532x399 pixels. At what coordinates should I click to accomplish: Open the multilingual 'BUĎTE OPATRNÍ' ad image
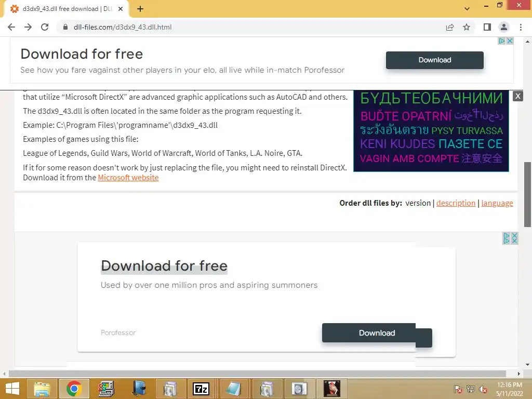pos(431,131)
